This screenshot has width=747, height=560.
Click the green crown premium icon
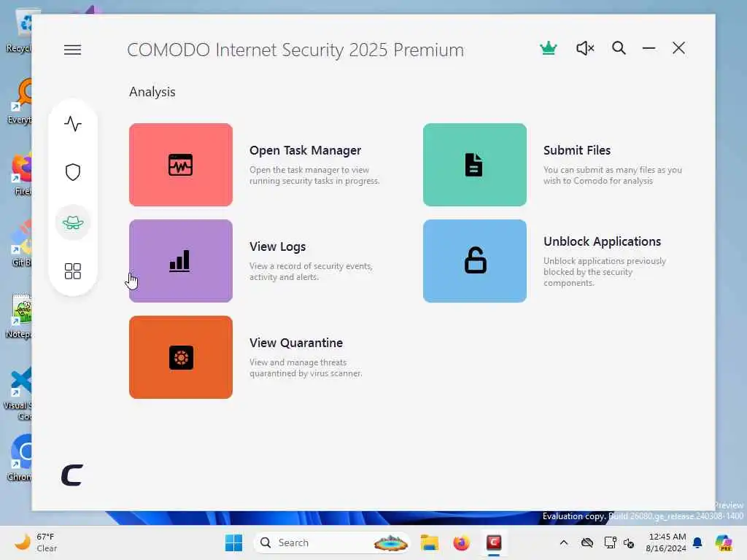tap(549, 48)
